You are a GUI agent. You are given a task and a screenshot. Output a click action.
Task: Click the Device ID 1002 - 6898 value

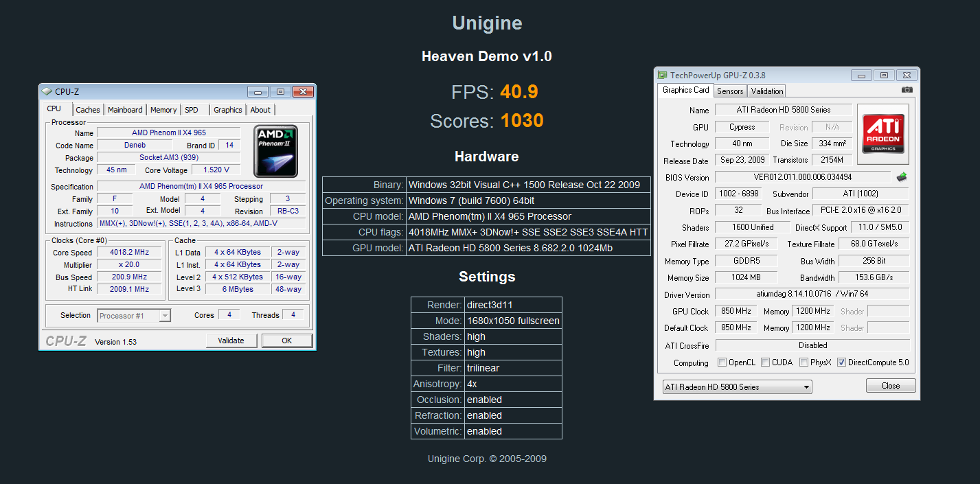pos(737,194)
